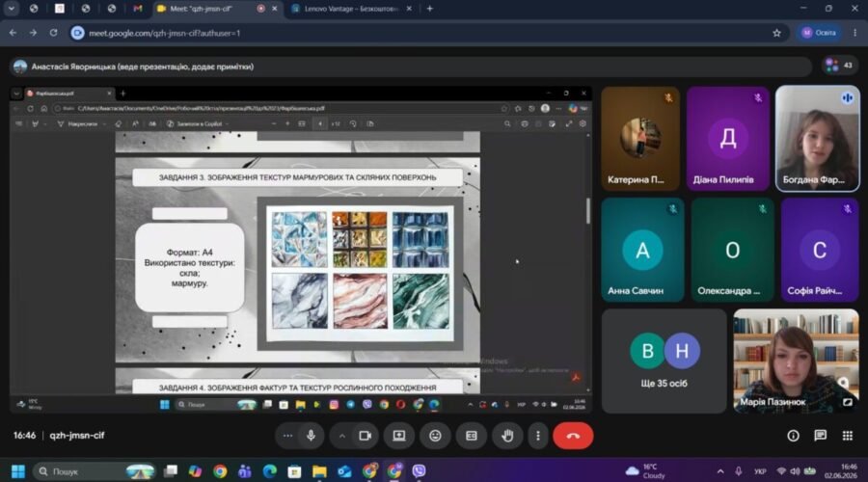Open Microsoft Store from the taskbar
The height and width of the screenshot is (482, 868).
click(294, 471)
